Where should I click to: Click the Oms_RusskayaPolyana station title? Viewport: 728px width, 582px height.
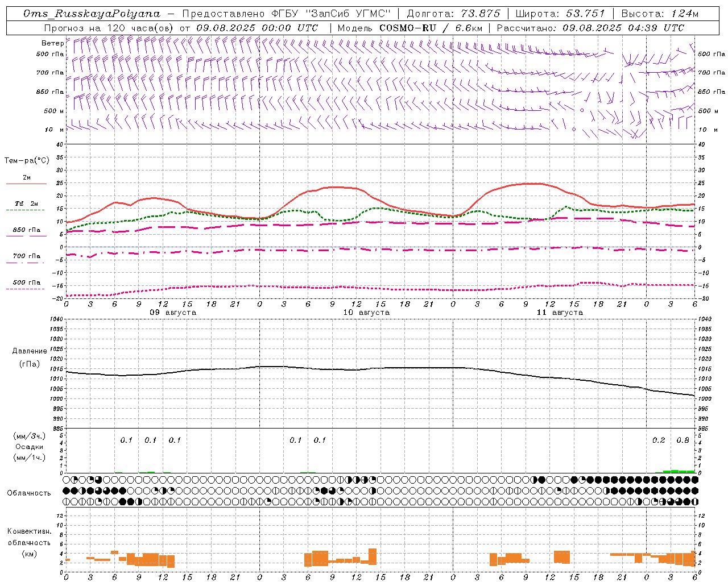tap(92, 14)
